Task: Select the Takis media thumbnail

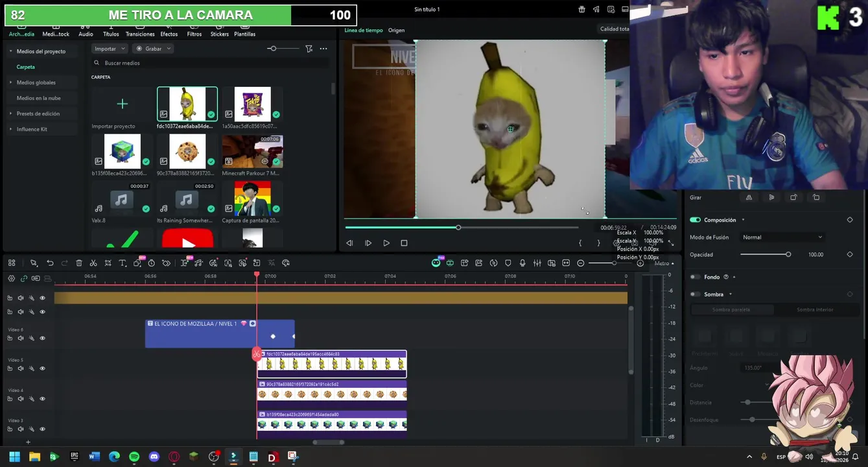Action: (252, 104)
